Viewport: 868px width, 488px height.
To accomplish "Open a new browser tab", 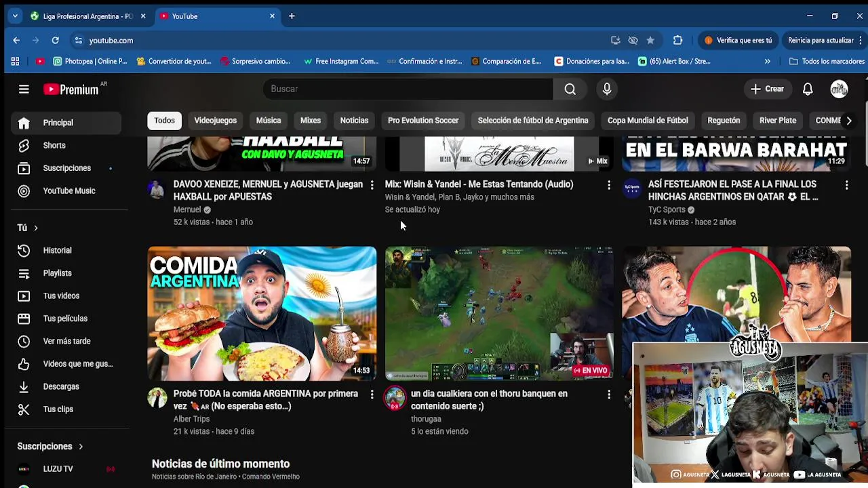I will (x=292, y=16).
